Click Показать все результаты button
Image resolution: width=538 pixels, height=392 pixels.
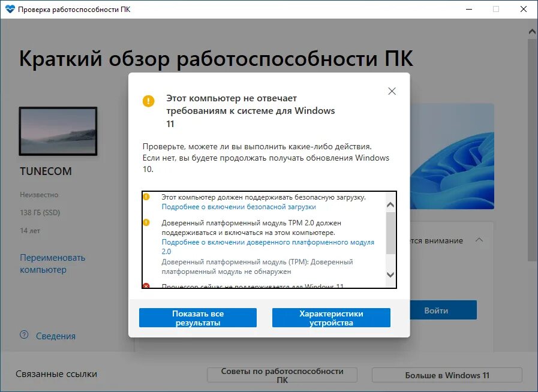click(x=198, y=318)
